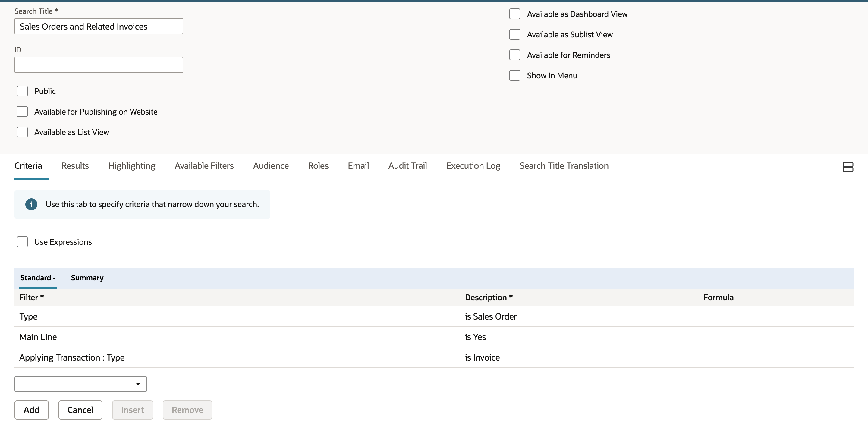Screen dimensions: 868x422
Task: Open Search Title Translation tab
Action: [564, 166]
